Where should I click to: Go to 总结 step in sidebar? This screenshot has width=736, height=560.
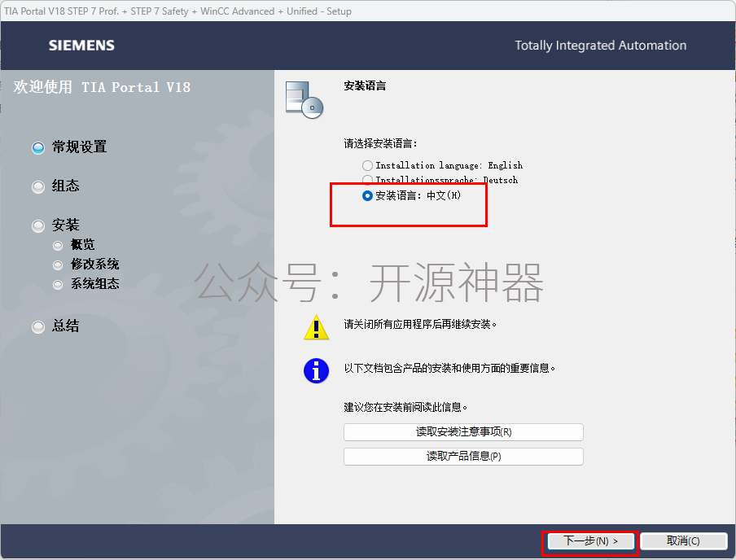pos(56,326)
